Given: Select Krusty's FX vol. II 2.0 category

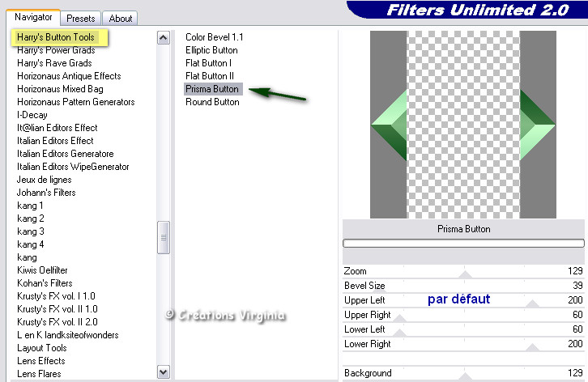Looking at the screenshot, I should (x=58, y=322).
